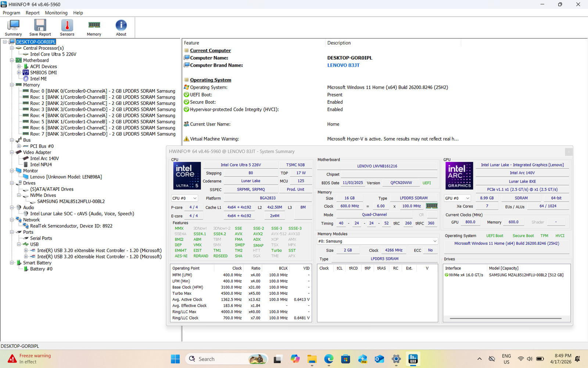Click the Intel Core Ultra 5 logo

(x=187, y=176)
